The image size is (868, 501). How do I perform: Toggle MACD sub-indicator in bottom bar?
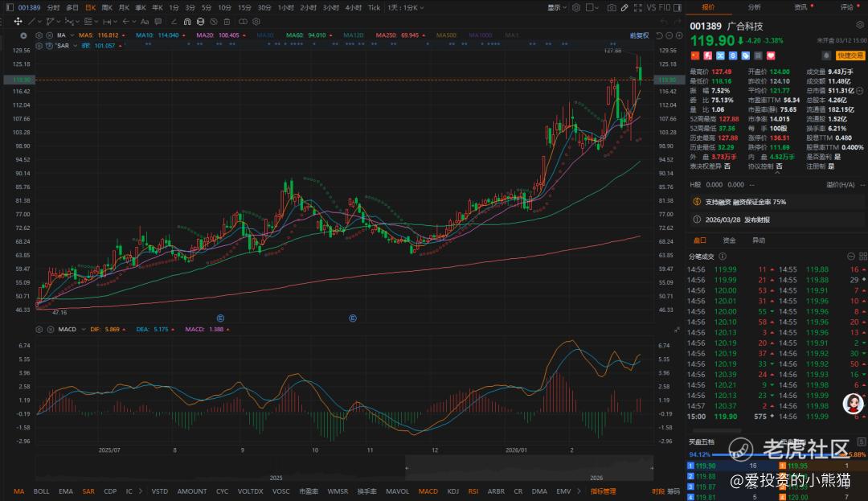tap(428, 491)
